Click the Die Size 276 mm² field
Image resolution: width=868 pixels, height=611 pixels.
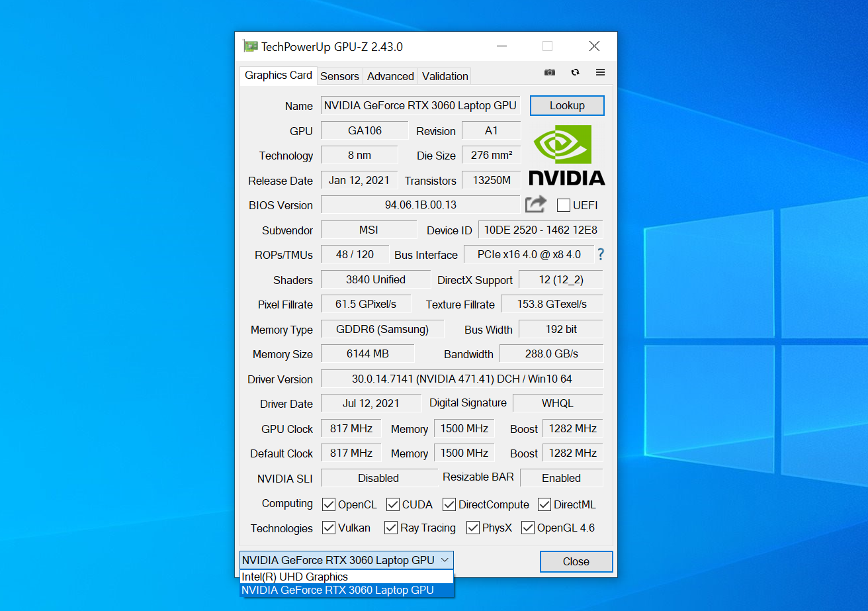pos(491,155)
